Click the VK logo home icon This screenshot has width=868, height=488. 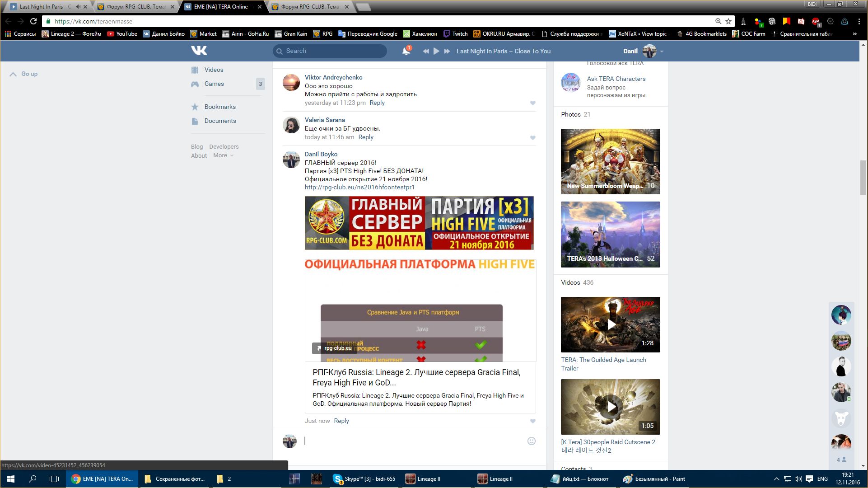(199, 51)
